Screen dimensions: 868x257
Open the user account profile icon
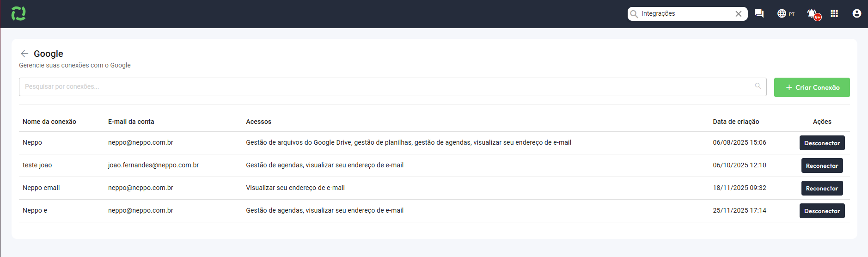(x=856, y=13)
